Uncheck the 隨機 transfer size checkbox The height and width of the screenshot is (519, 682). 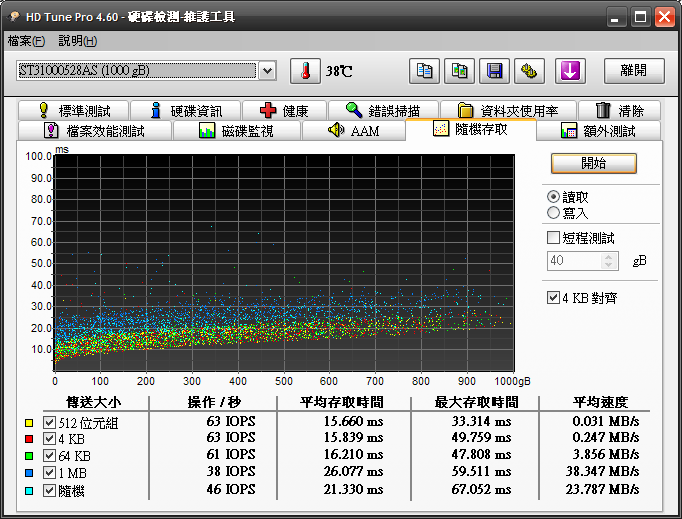click(49, 490)
